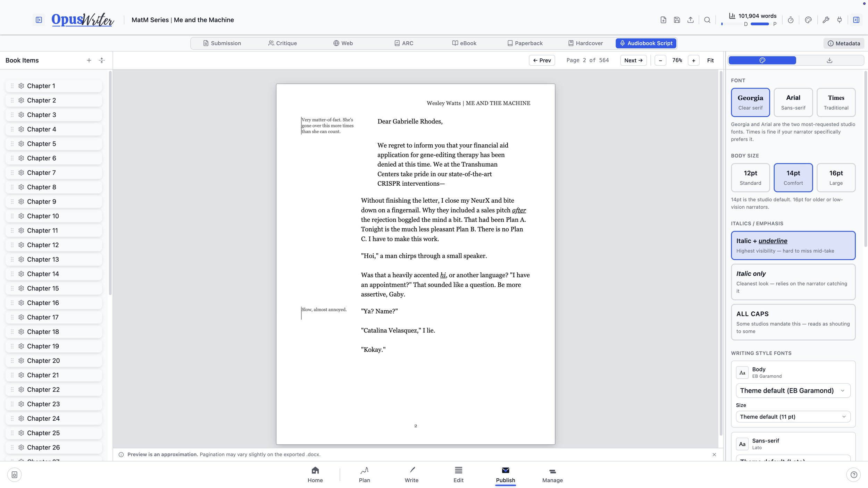
Task: Click the bottom-left document preview icon
Action: tap(15, 474)
